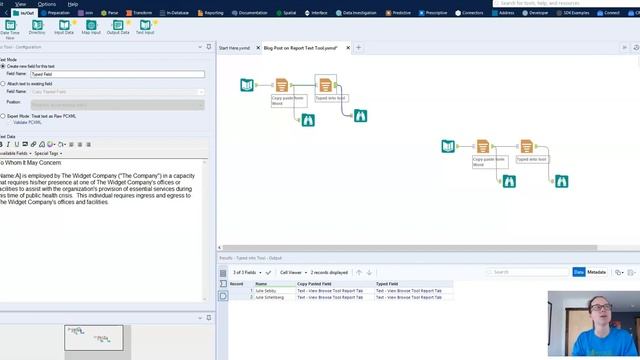Click the Field Name input with Typed Field
Viewport: 640px width, 360px height.
(x=118, y=74)
